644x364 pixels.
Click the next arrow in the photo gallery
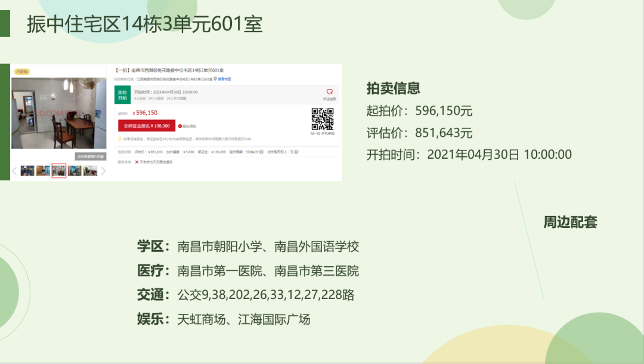(103, 171)
